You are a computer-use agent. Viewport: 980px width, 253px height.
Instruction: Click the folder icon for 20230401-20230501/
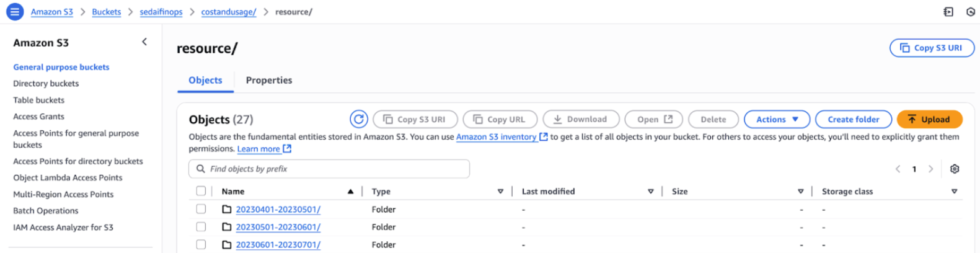(227, 210)
